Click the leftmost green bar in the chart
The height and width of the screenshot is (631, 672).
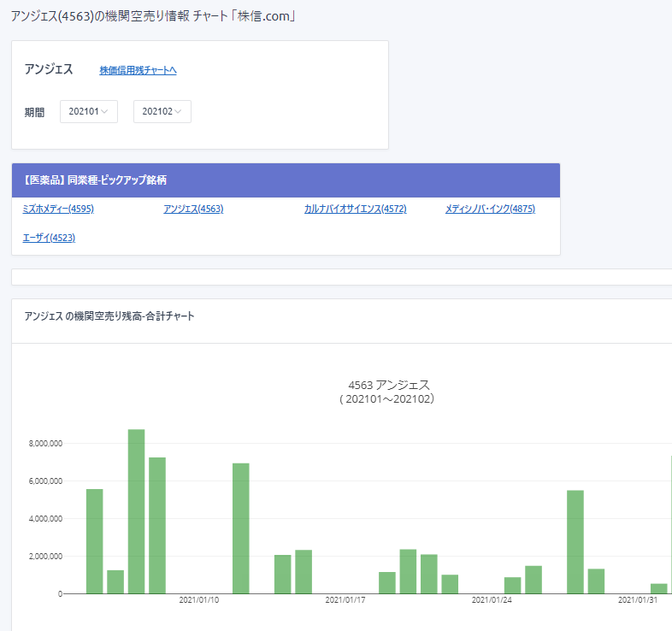coord(94,541)
